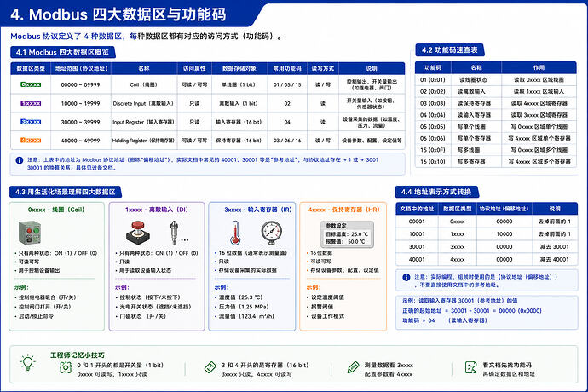This screenshot has height=392, width=588.
Task: Click the purple 1xxxx badge in the overview table
Action: coord(31,103)
